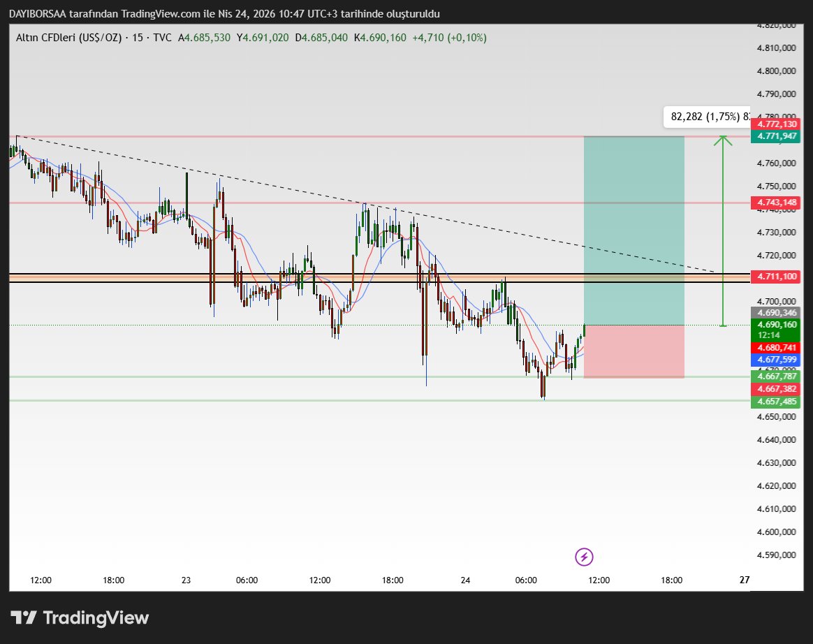Click the 4.800,000 price axis tick
This screenshot has height=644, width=813.
(x=776, y=71)
